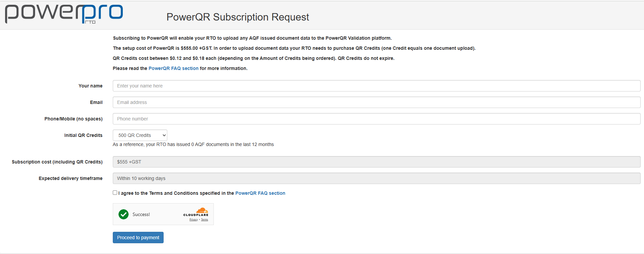Focus the Email address field

(x=376, y=102)
